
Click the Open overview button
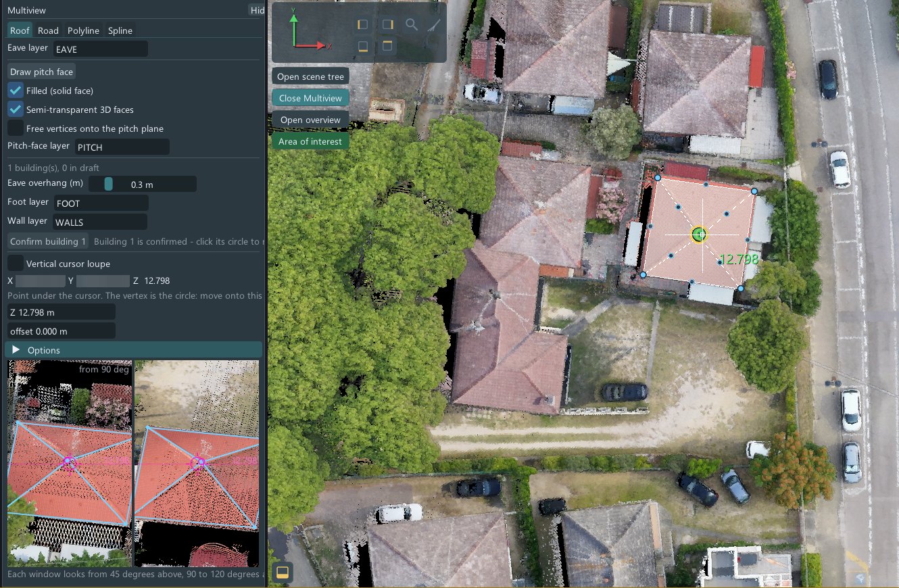pyautogui.click(x=310, y=120)
